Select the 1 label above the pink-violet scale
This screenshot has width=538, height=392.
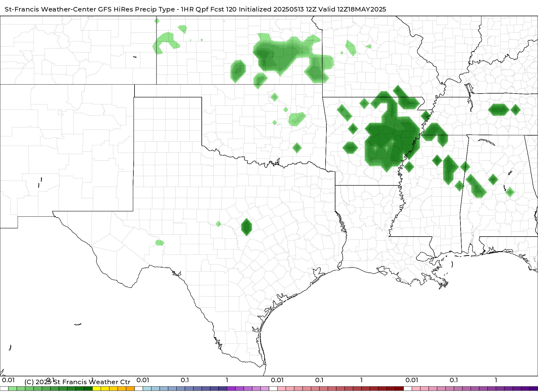click(496, 380)
